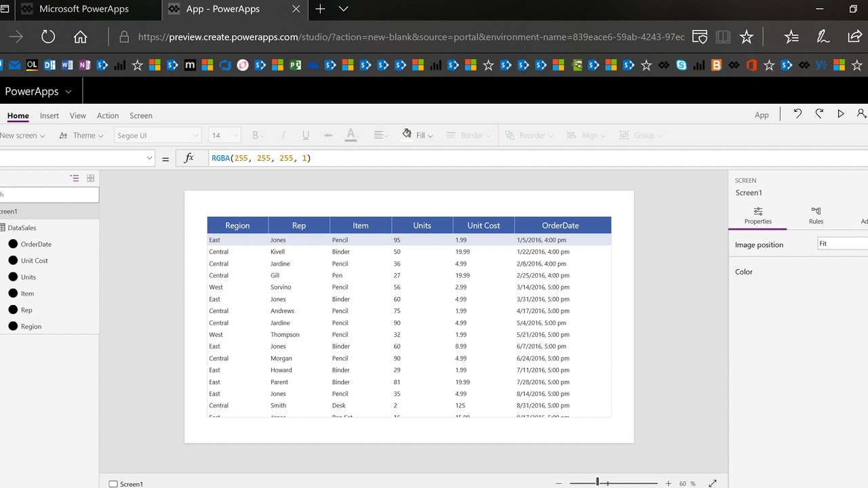The width and height of the screenshot is (868, 488).
Task: Select the Units tree item
Action: pos(28,277)
